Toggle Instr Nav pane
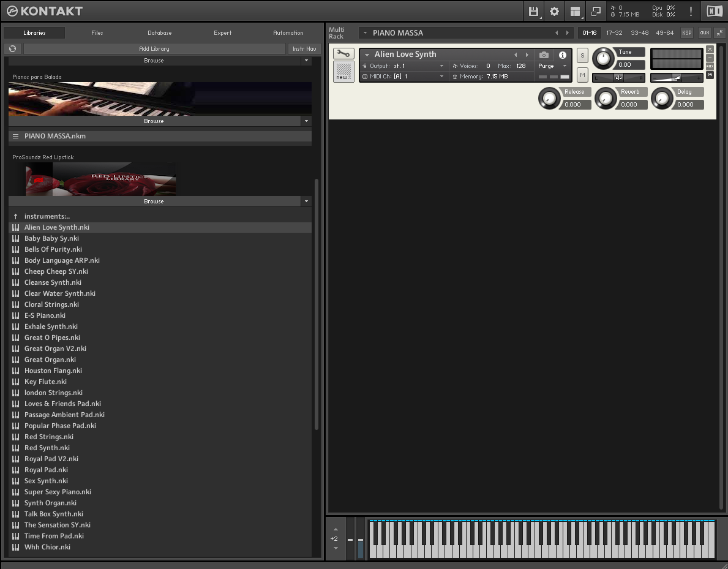This screenshot has width=728, height=569. 304,49
